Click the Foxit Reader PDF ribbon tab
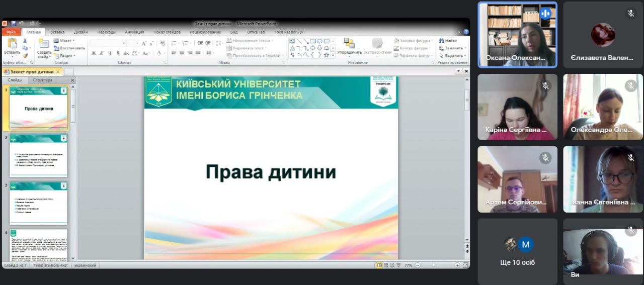644x285 pixels. pyautogui.click(x=289, y=32)
